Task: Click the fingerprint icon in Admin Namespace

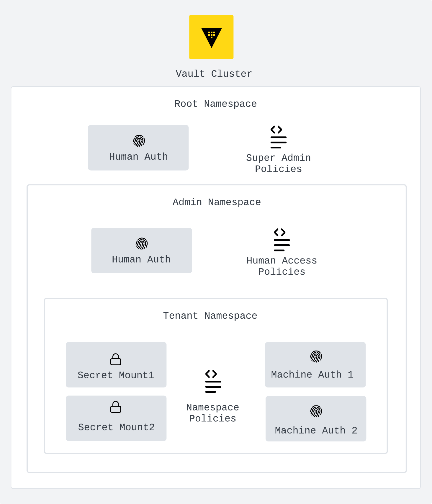Action: pos(142,244)
